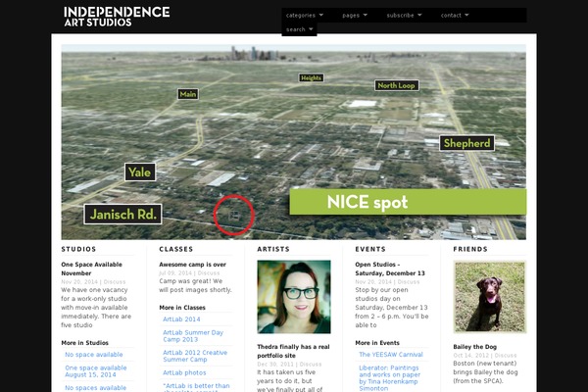Viewport: 588px width, 392px height.
Task: Open the ArtLab 2014 link
Action: click(x=181, y=319)
